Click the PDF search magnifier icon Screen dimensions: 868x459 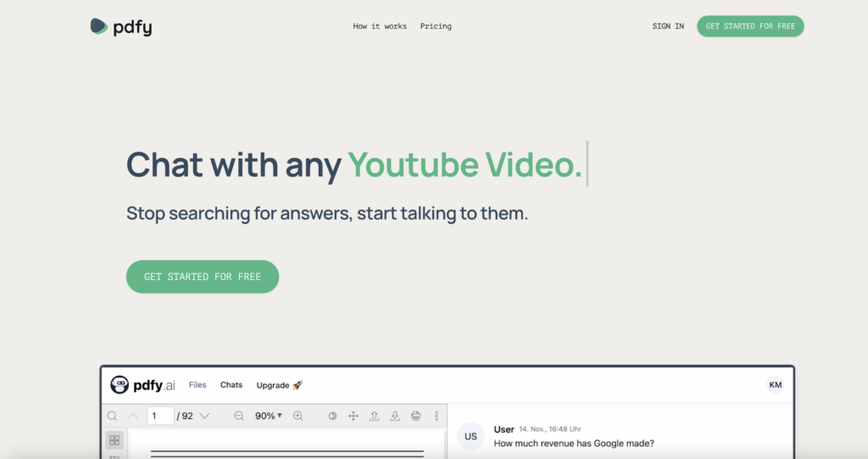113,416
